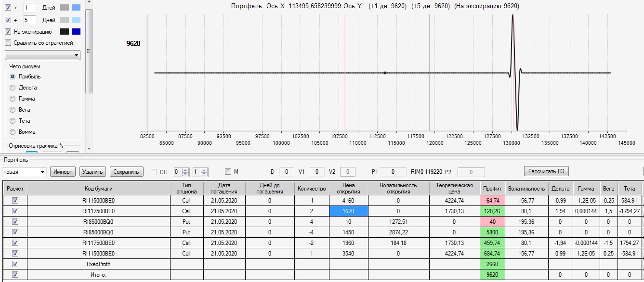Image resolution: width=644 pixels, height=282 pixels.
Task: Select the Вега chart option
Action: (x=13, y=110)
